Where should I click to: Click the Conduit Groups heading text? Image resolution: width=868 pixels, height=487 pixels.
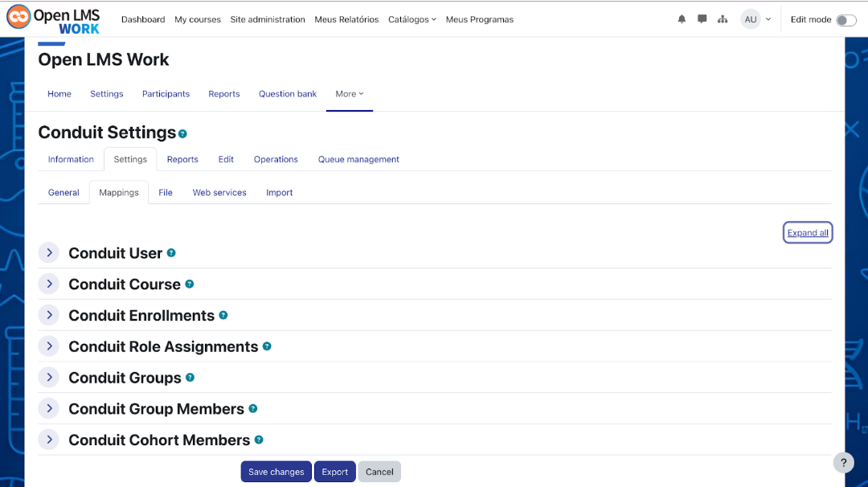tap(125, 378)
